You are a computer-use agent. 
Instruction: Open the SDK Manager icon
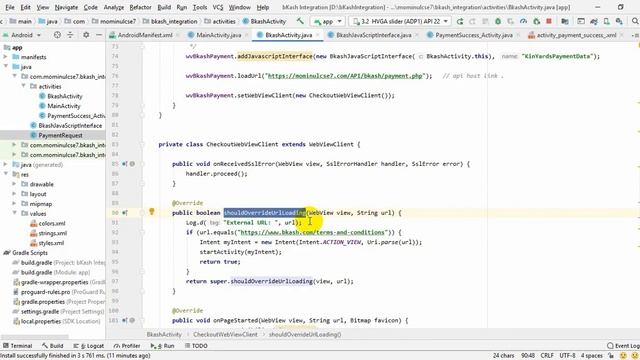click(x=619, y=21)
